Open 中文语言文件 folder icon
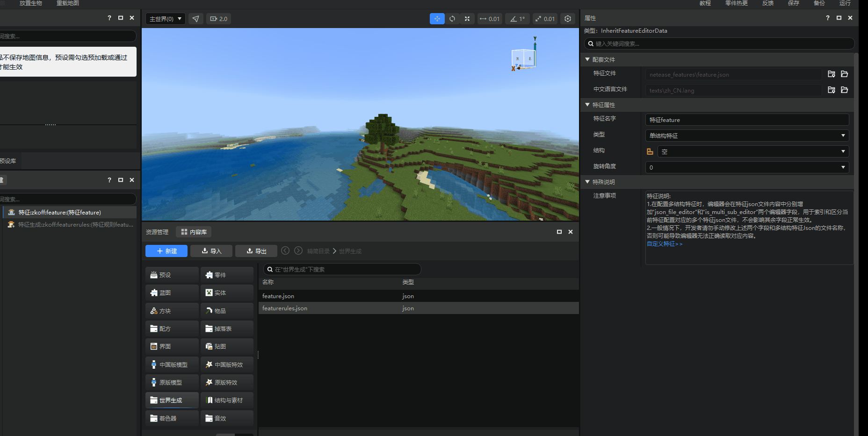This screenshot has height=436, width=868. point(845,90)
